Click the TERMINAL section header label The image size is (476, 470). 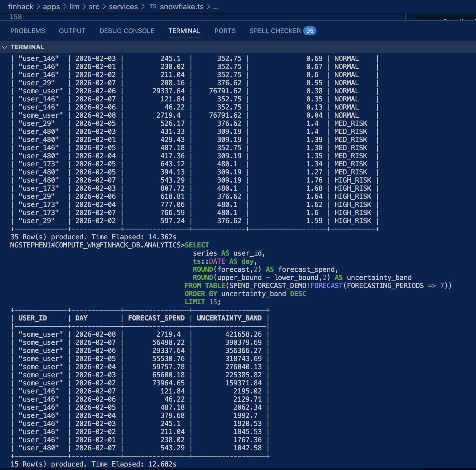28,47
